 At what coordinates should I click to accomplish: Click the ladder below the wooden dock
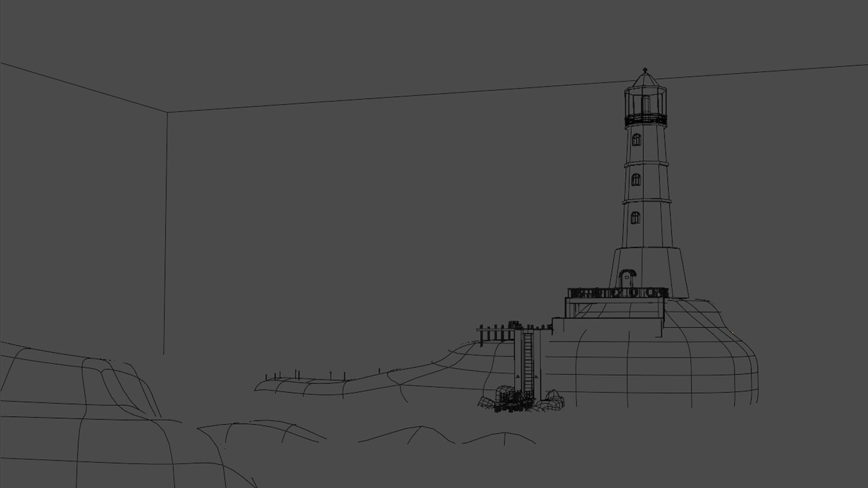click(x=528, y=361)
